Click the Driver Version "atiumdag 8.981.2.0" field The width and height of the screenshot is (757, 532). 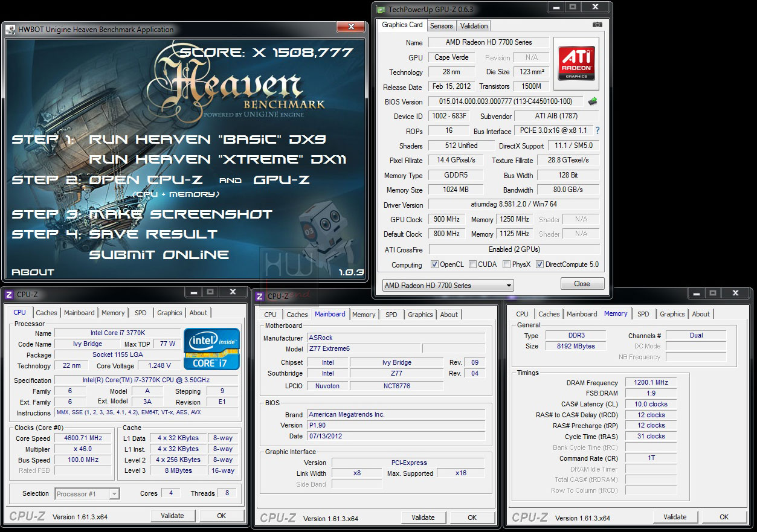(x=514, y=205)
